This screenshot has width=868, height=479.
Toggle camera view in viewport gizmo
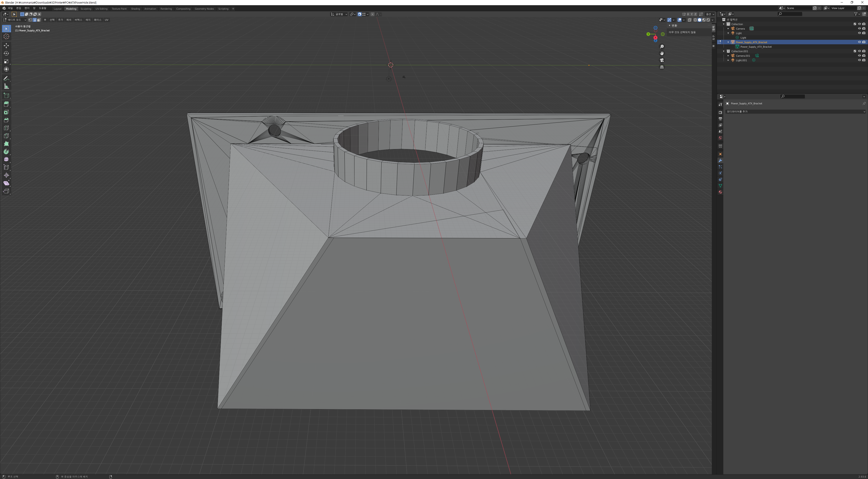tap(662, 60)
